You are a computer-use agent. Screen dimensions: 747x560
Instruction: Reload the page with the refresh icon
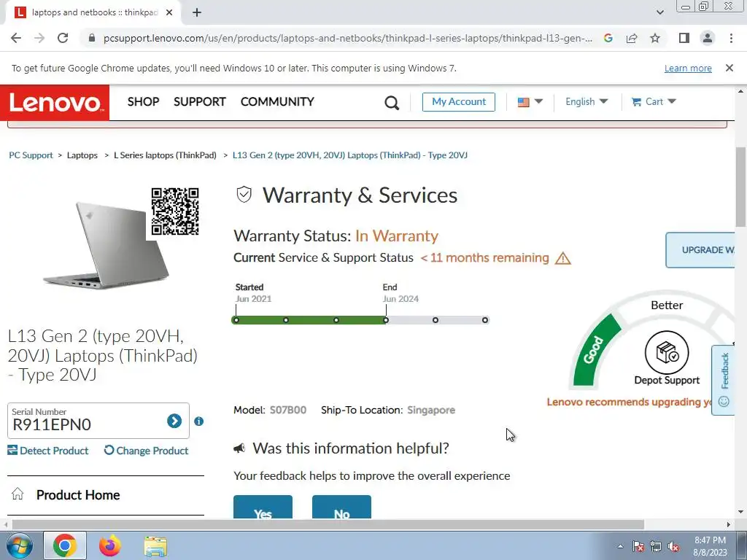tap(63, 38)
